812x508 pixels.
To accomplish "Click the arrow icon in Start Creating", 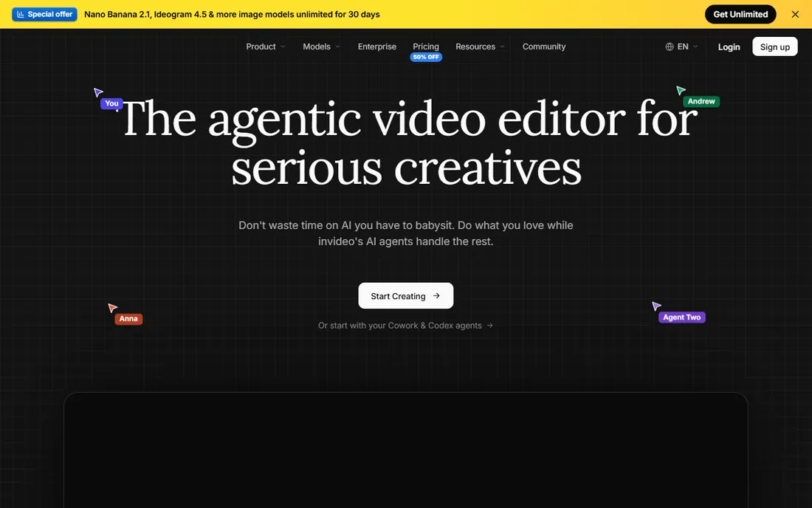I will [436, 295].
